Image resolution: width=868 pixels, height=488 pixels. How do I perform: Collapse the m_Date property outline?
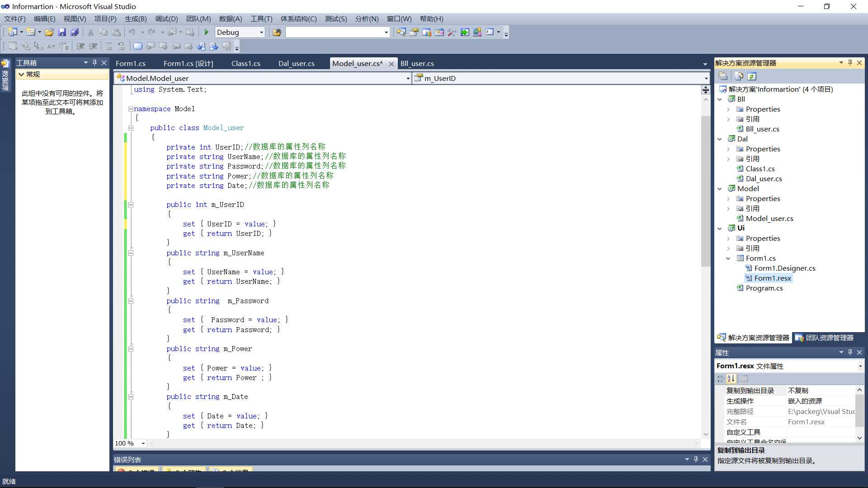coord(131,397)
